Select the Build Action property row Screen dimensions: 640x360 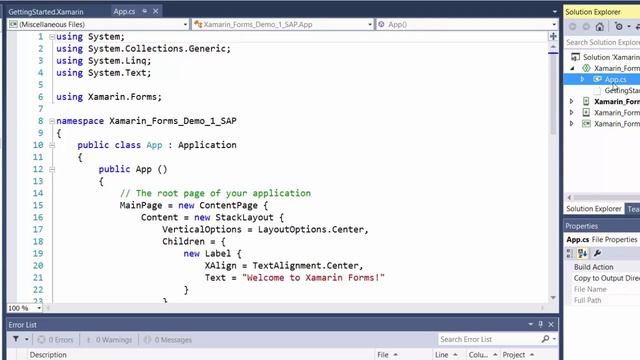[x=606, y=267]
